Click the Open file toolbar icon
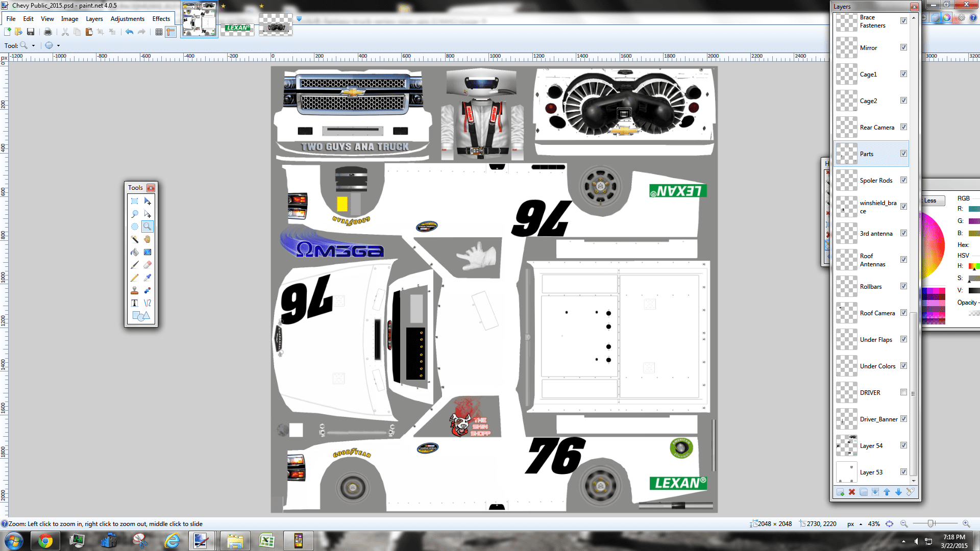This screenshot has width=980, height=551. (19, 32)
